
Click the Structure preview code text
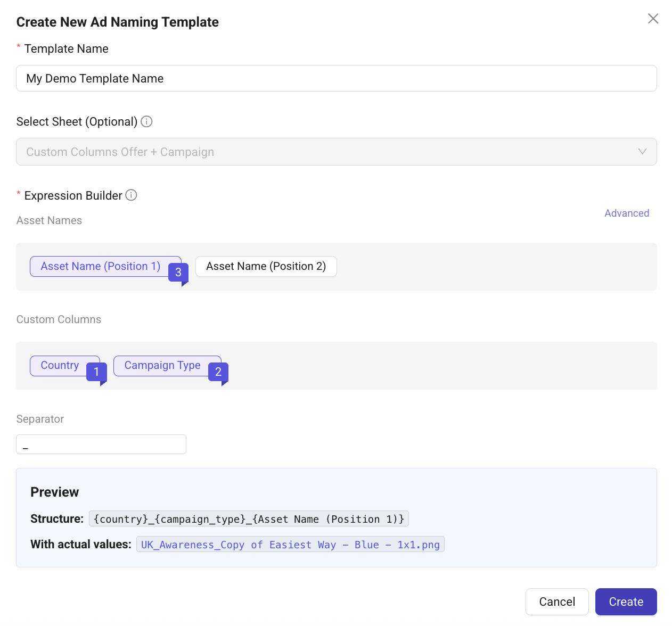[249, 519]
